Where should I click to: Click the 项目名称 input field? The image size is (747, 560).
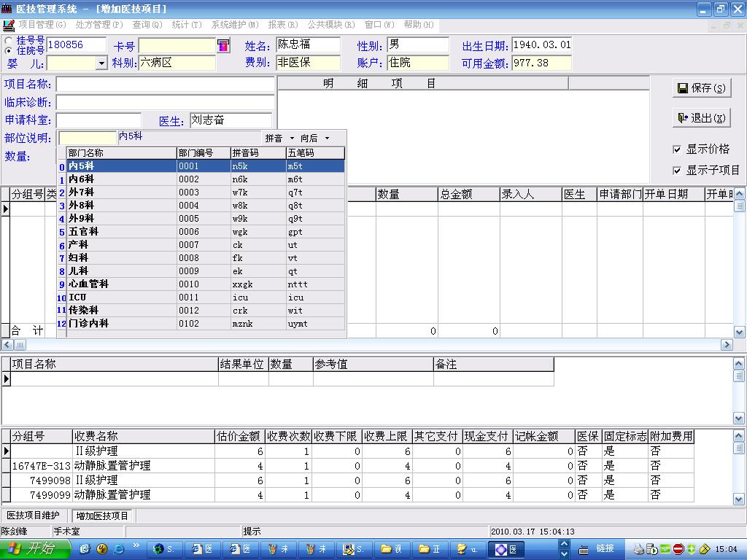[165, 85]
